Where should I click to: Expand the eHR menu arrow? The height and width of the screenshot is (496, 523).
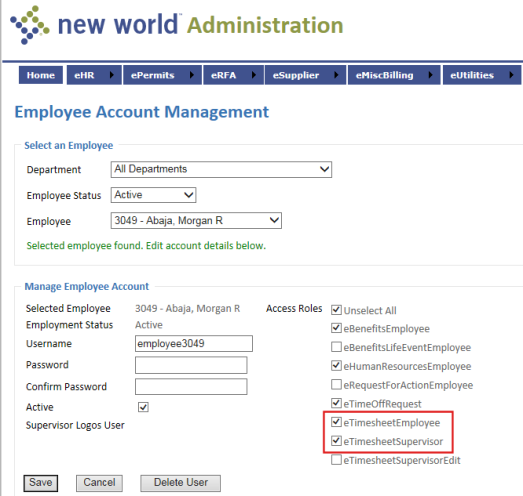click(112, 75)
